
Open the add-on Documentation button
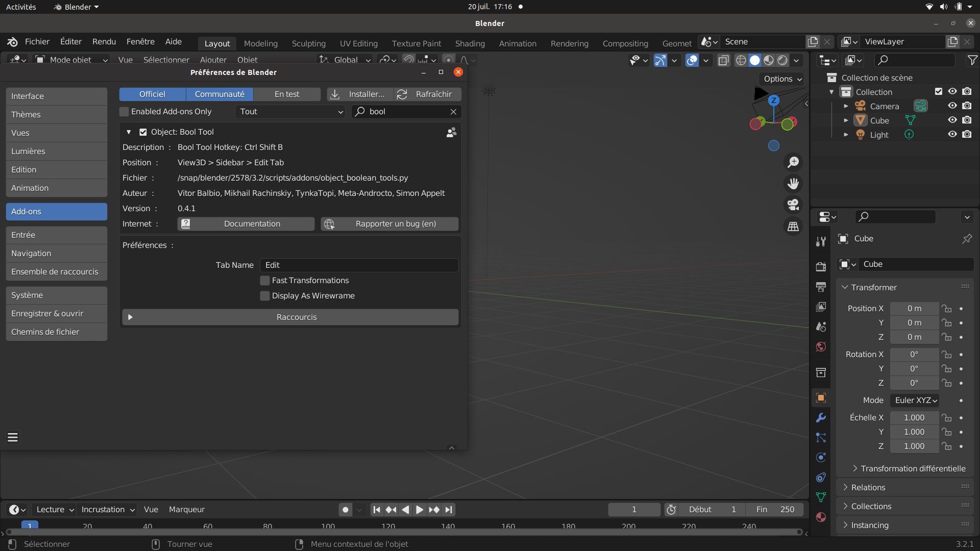[x=246, y=224]
